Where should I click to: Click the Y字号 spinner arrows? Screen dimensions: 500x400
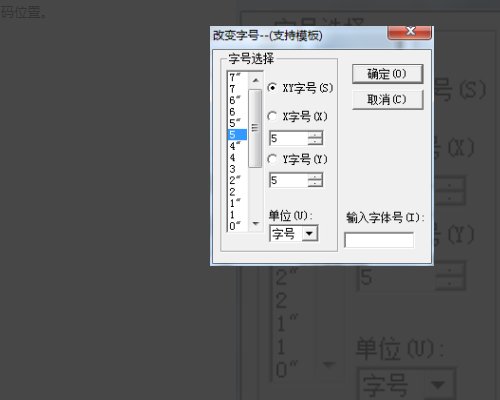[315, 180]
